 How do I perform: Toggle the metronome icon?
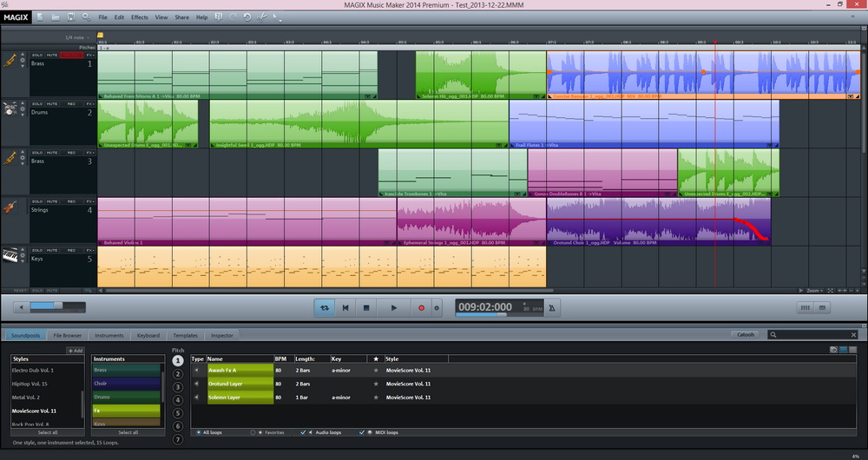pyautogui.click(x=552, y=308)
